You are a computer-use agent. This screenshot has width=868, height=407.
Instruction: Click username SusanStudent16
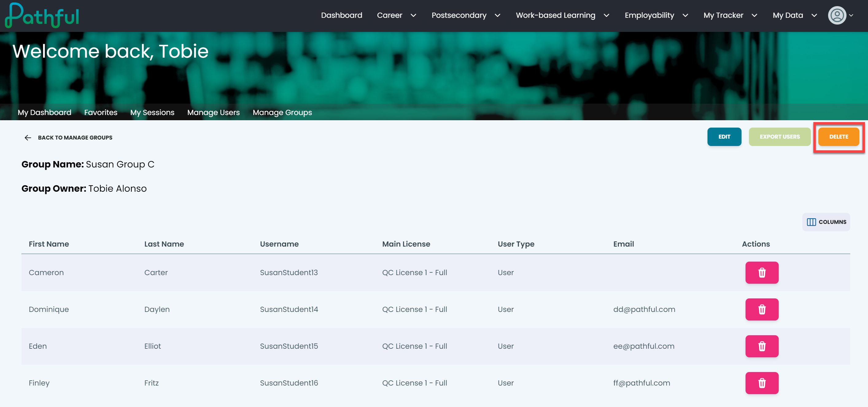[289, 383]
